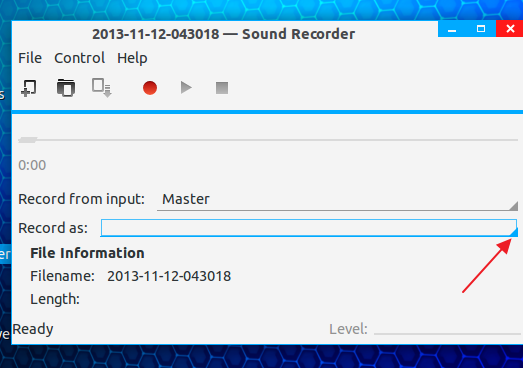Play the recording using the play icon
Viewport: 523px width, 368px height.
tap(186, 88)
